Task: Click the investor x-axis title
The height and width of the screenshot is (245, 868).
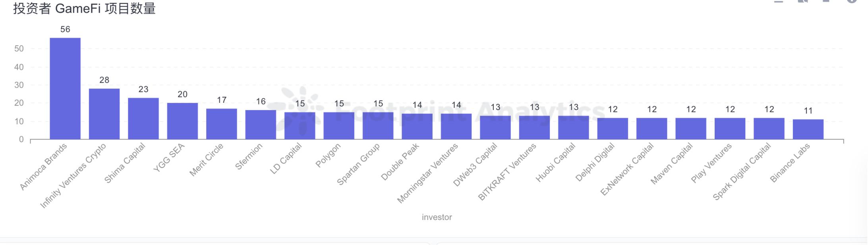Action: pos(437,217)
